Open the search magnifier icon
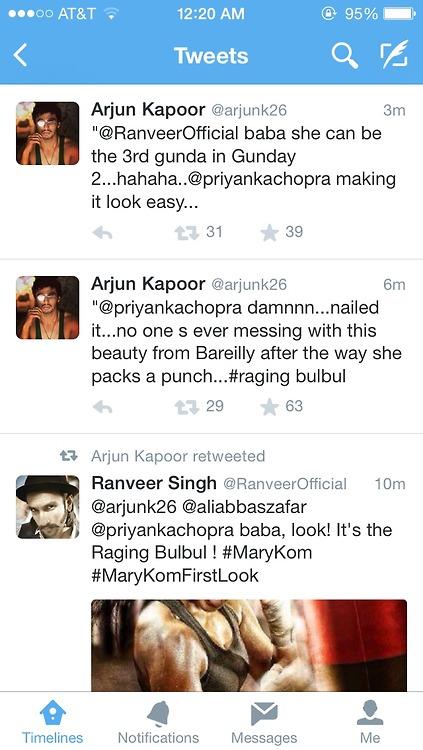 345,55
